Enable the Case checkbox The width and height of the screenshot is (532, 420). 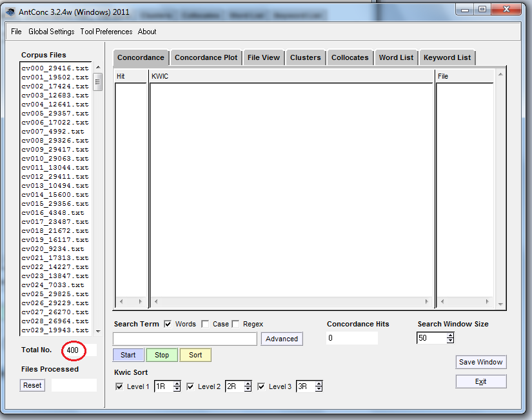(x=205, y=324)
